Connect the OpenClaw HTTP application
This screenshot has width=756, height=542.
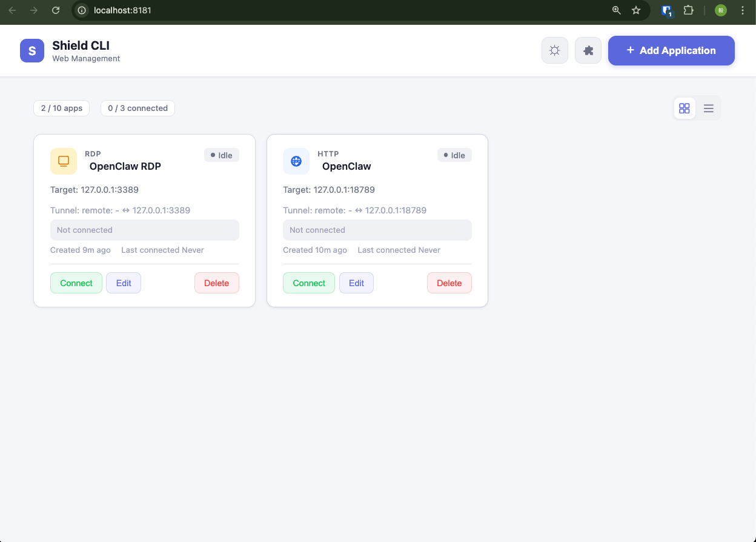[x=309, y=283]
